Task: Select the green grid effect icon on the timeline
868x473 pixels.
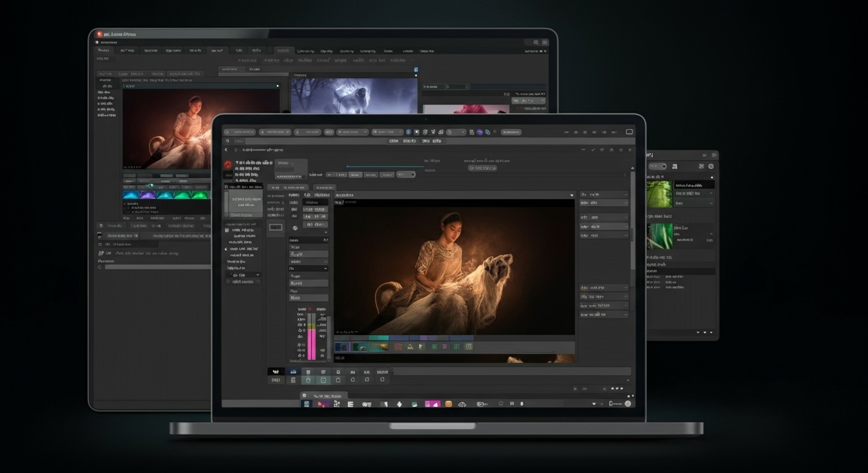Action: (434, 347)
